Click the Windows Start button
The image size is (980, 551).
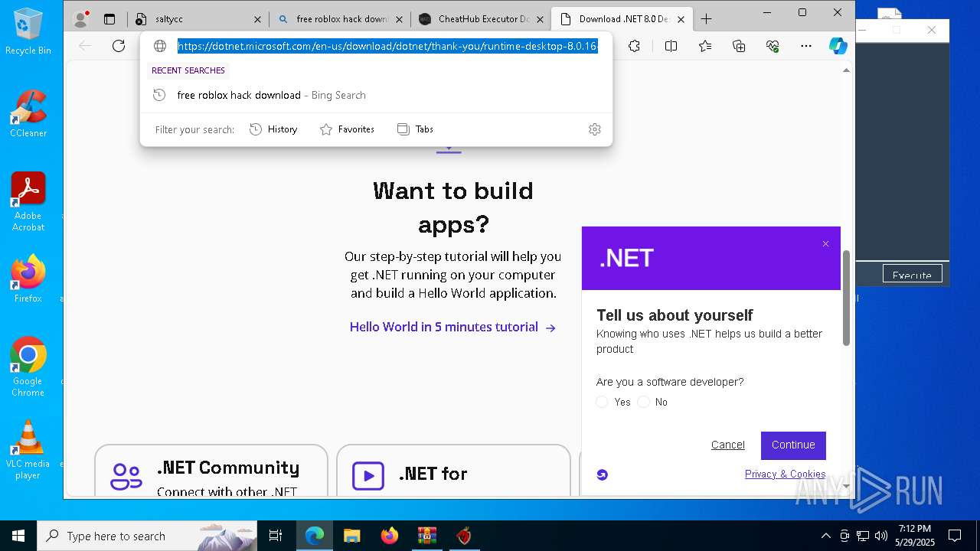(18, 536)
